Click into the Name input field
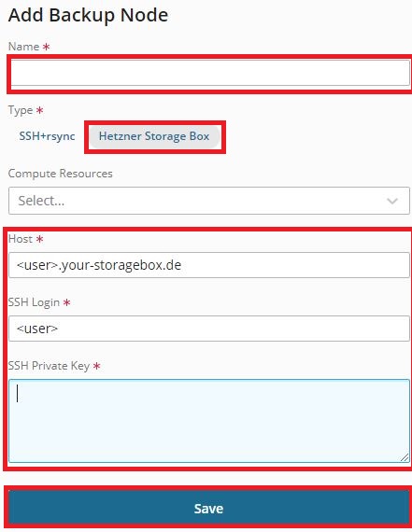Image resolution: width=412 pixels, height=532 pixels. (210, 73)
